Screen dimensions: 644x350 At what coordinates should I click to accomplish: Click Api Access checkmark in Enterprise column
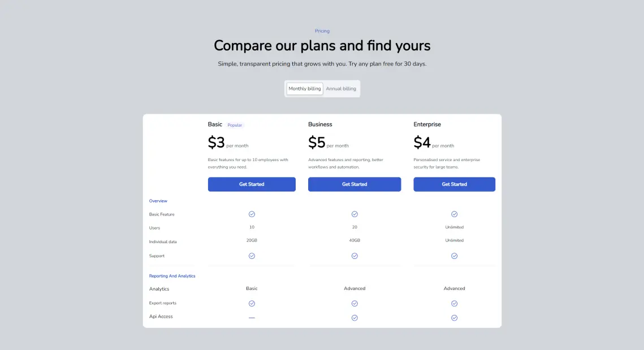coord(454,318)
